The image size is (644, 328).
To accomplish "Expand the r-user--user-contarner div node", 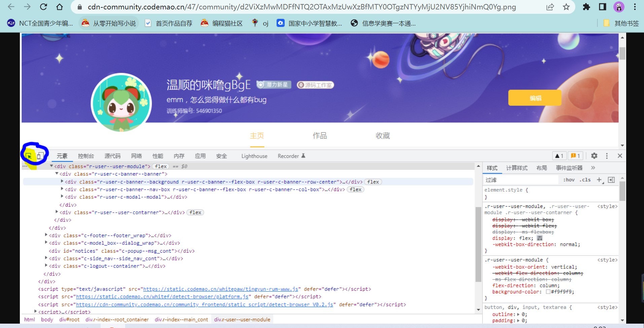I will 57,212.
